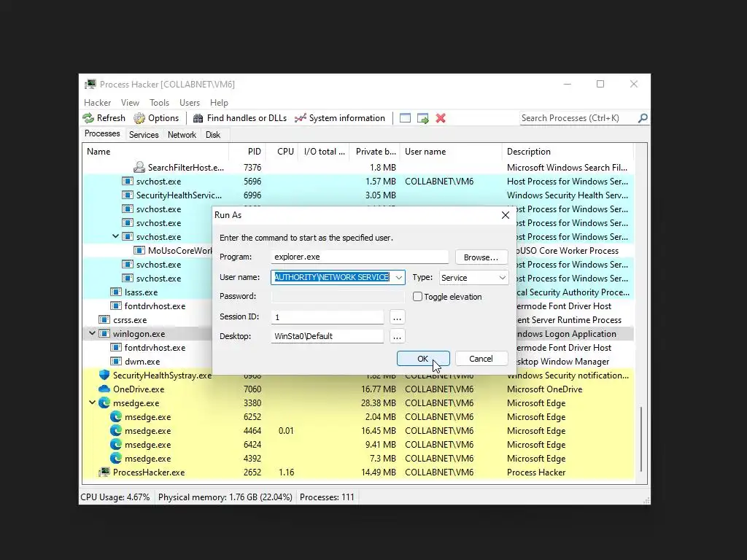The height and width of the screenshot is (560, 747).
Task: Open the Users menu
Action: (x=190, y=103)
